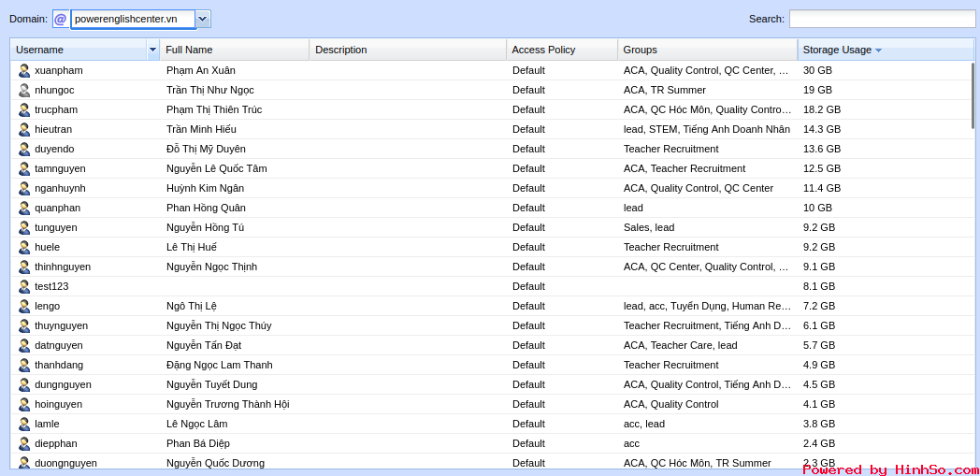Select the name Lê Thị Huế
Viewport: 980px width, 476px height.
[192, 248]
